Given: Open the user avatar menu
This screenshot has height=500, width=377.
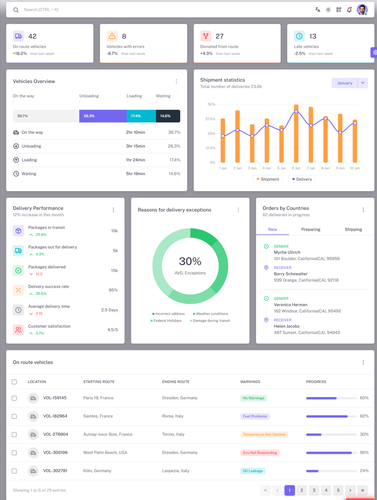Looking at the screenshot, I should click(362, 10).
